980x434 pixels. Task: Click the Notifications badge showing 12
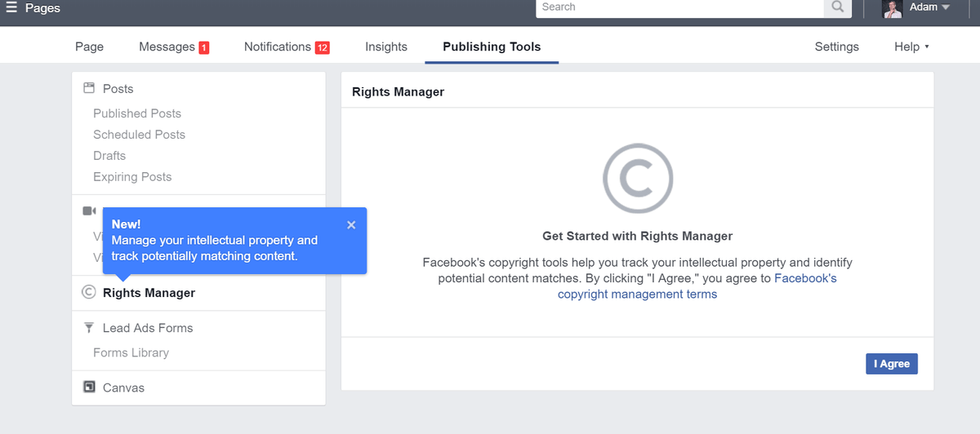tap(323, 47)
